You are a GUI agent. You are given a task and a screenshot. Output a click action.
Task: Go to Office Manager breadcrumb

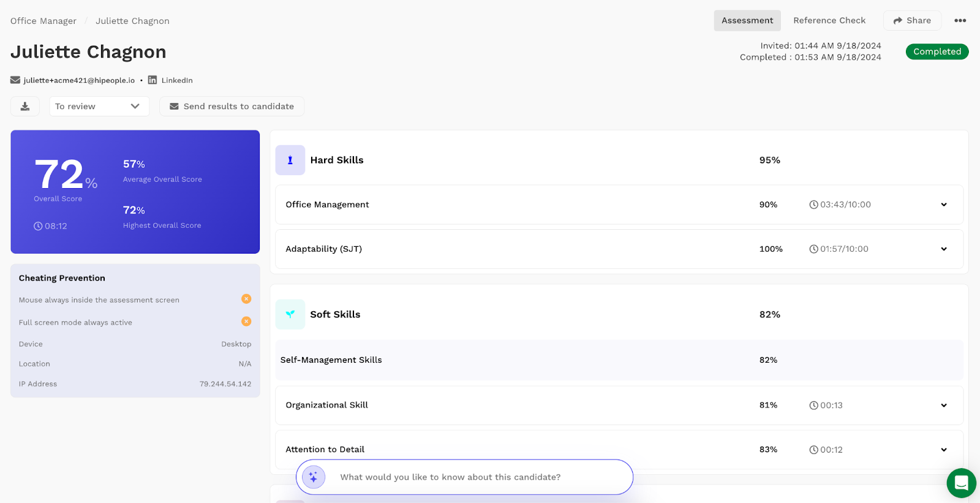43,21
